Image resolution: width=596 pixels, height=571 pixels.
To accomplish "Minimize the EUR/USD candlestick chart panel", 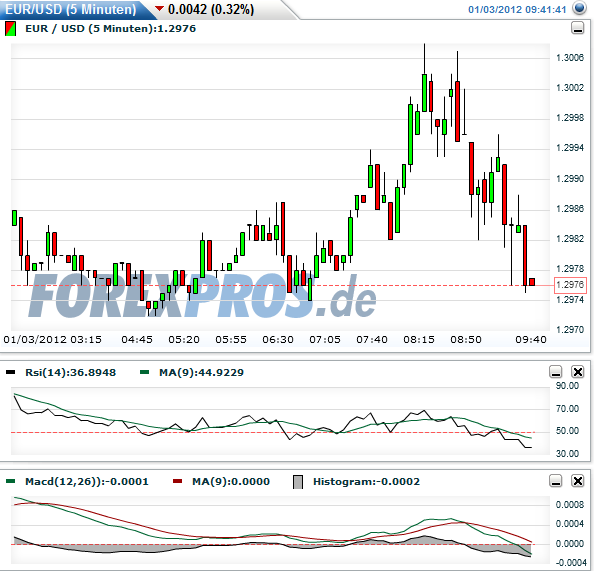I will pos(578,28).
